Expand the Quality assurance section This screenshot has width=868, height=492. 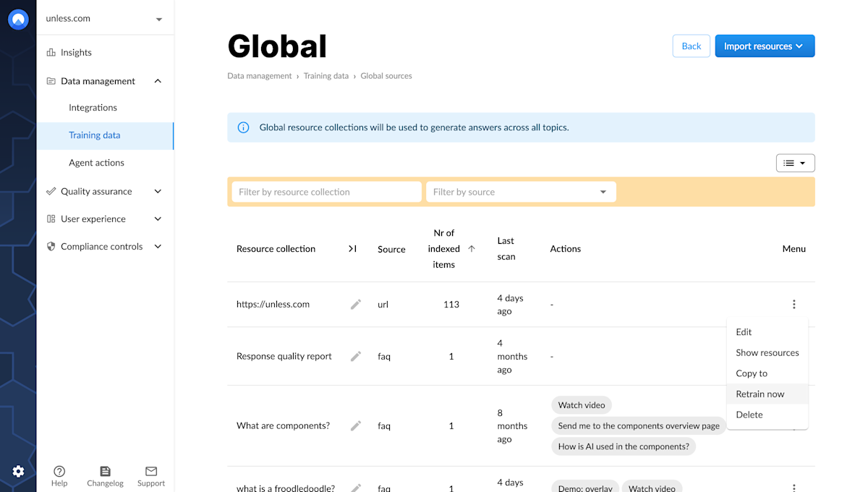[158, 191]
